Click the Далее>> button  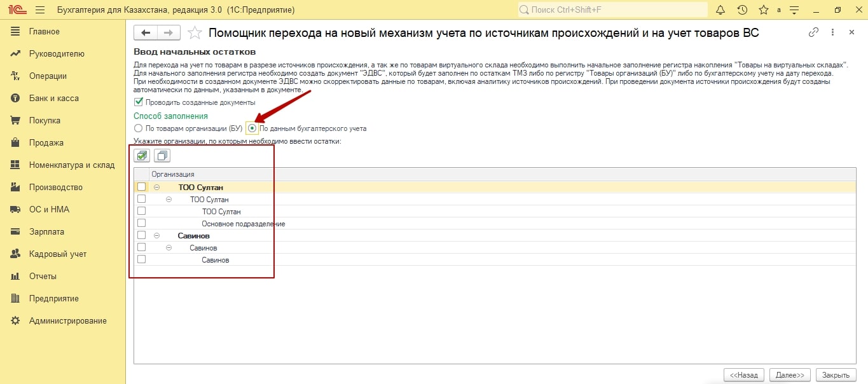(x=790, y=375)
